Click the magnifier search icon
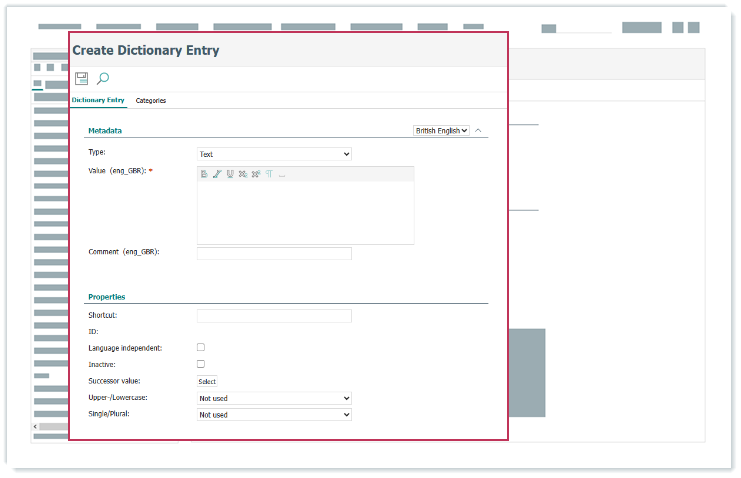This screenshot has width=741, height=478. (103, 79)
